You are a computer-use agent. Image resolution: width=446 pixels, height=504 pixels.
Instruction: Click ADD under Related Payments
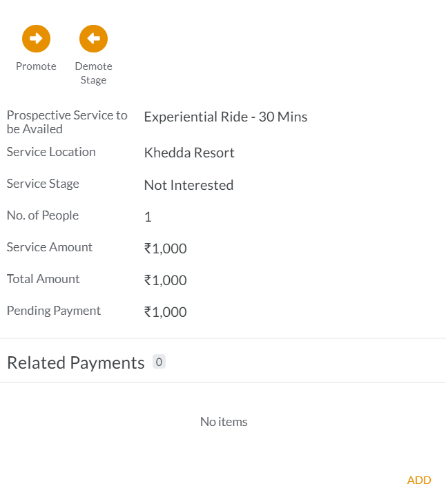pyautogui.click(x=419, y=481)
